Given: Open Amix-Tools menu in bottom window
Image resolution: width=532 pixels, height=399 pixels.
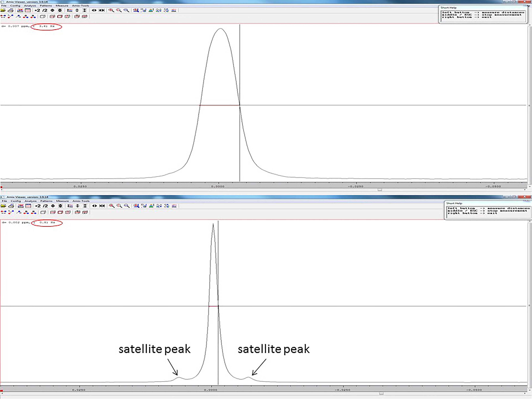Looking at the screenshot, I should [x=81, y=201].
